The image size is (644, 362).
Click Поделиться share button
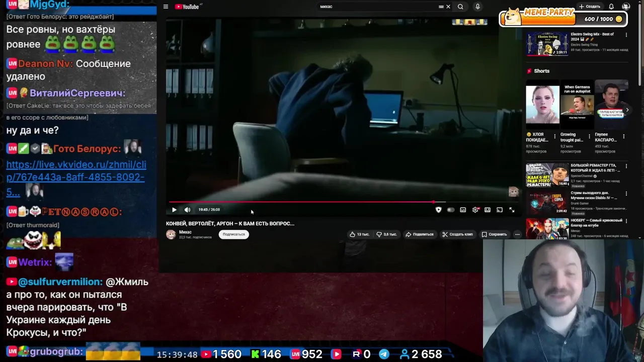(420, 234)
